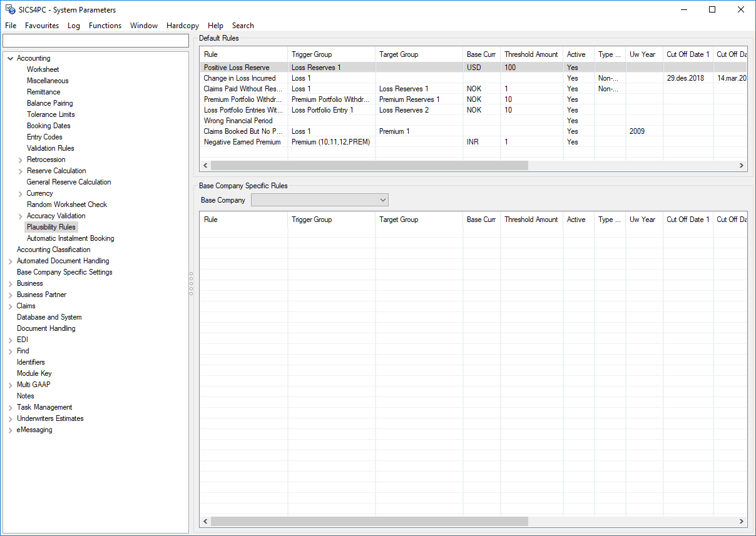Expand the Business Partner branch
Image resolution: width=756 pixels, height=536 pixels.
pos(11,295)
